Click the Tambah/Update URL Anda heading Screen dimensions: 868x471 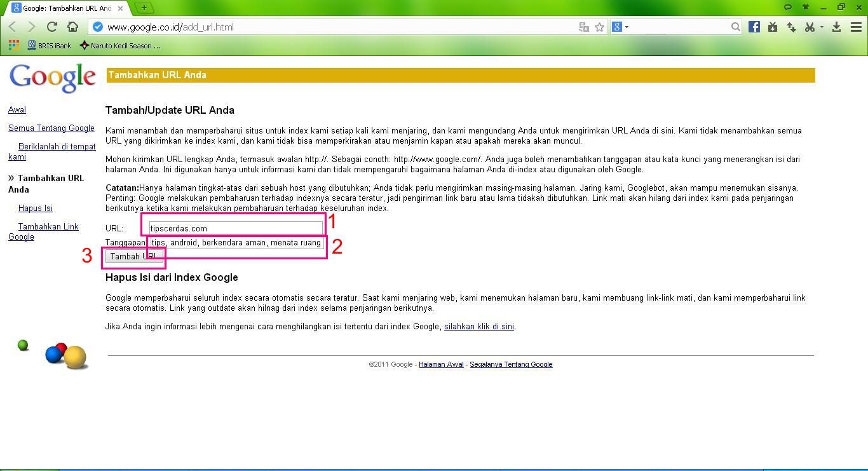(x=170, y=110)
